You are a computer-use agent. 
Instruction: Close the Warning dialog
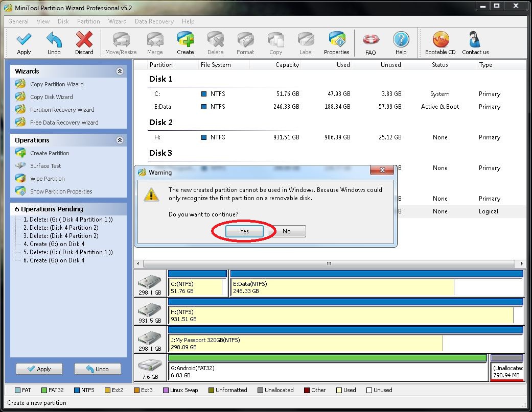click(x=382, y=170)
